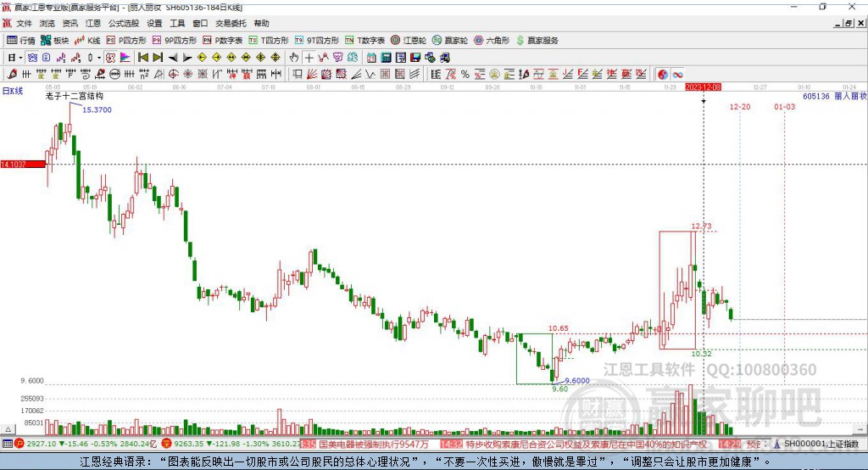This screenshot has height=470, width=868.
Task: Open 赢家服务 with dollar icon
Action: [x=537, y=41]
